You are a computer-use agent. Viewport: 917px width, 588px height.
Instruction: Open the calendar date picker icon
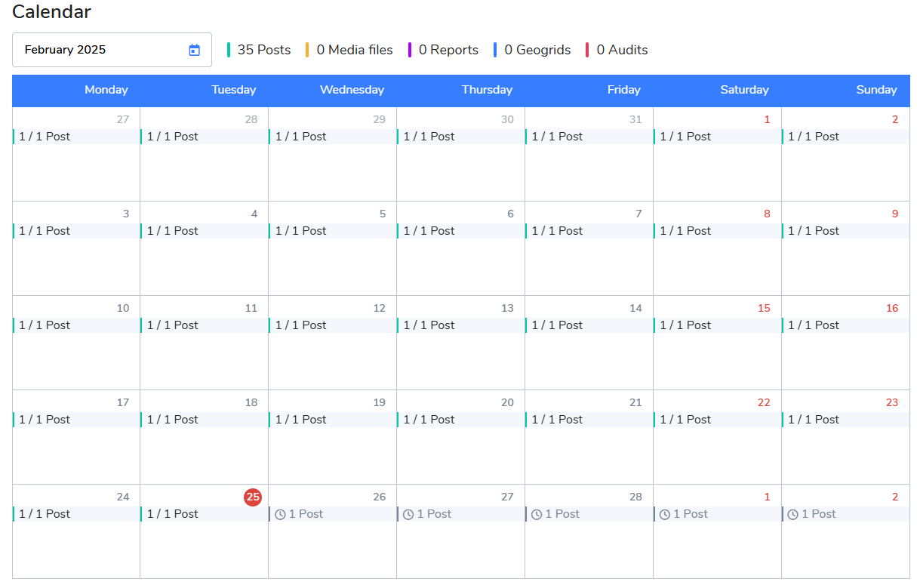coord(195,50)
